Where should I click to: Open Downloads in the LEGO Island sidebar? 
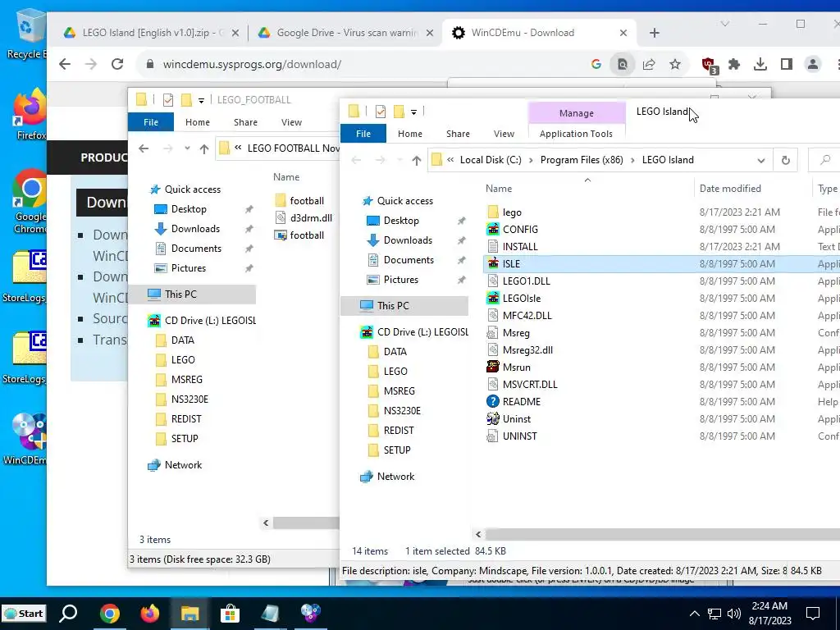408,240
